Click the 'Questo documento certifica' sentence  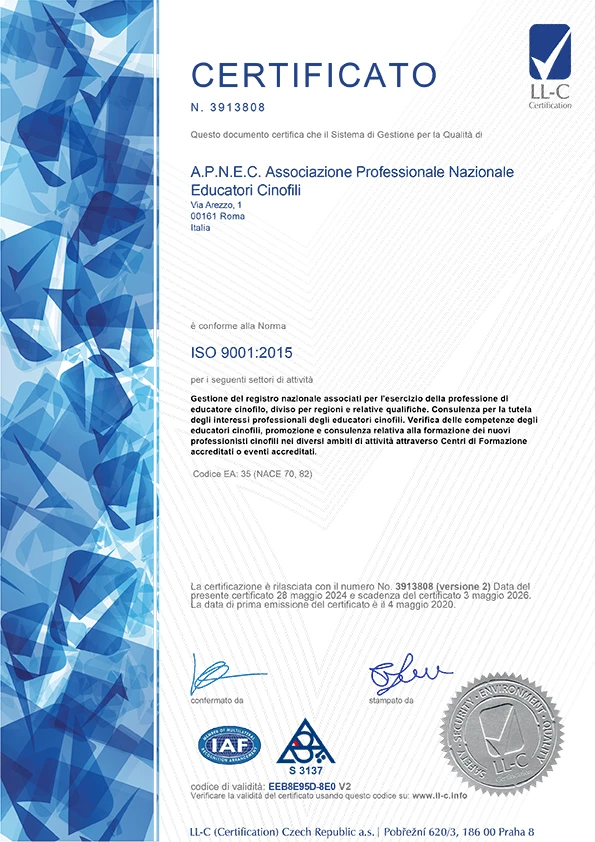pyautogui.click(x=336, y=135)
